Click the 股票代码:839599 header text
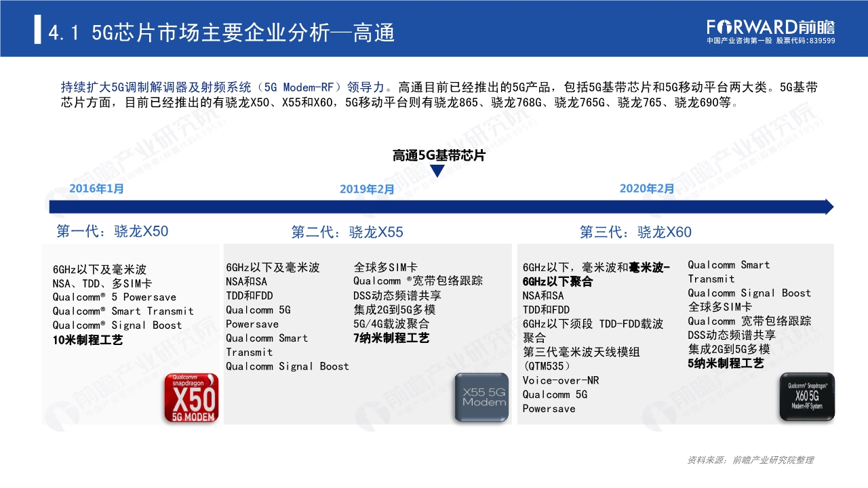Screen dimensions: 868x488 [x=804, y=39]
